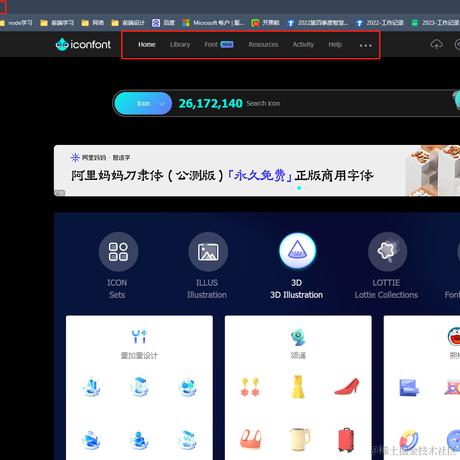Open the 2022-工作记录 bookmark
This screenshot has width=460, height=460.
click(x=380, y=23)
